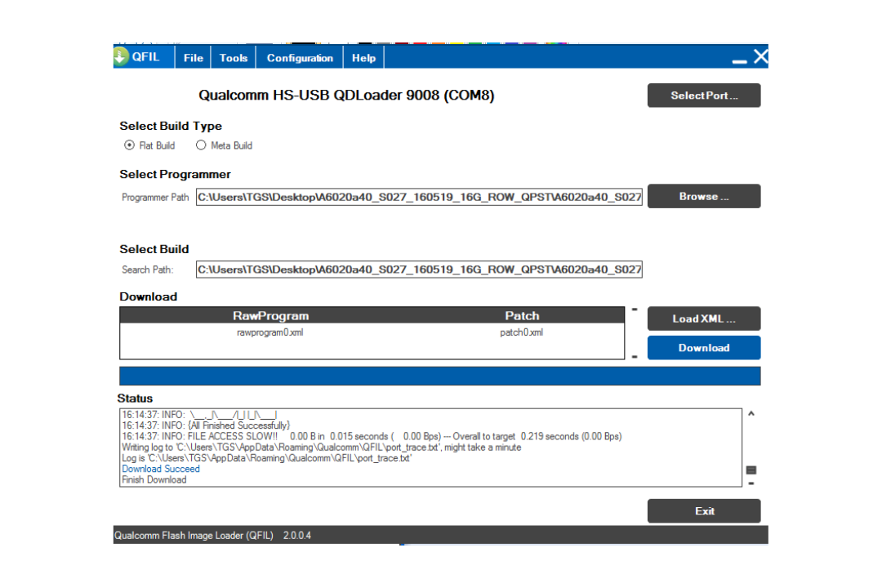Click the Search Path input field

click(419, 269)
